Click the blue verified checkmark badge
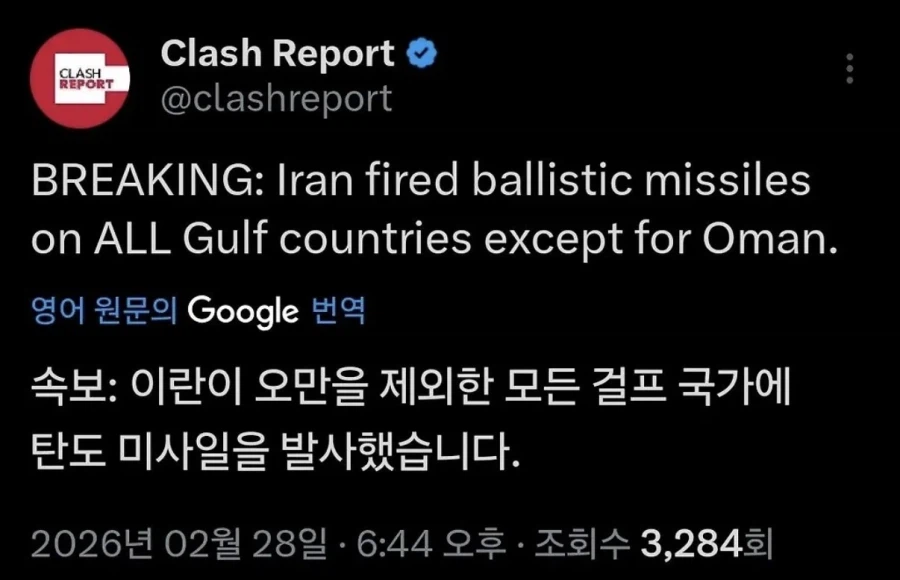This screenshot has height=580, width=900. coord(422,55)
